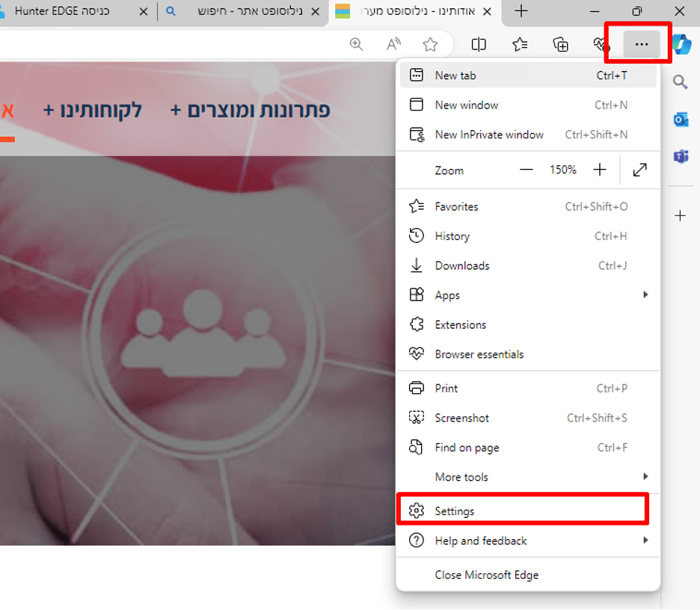Choose Print from the menu
The width and height of the screenshot is (700, 610).
click(528, 388)
